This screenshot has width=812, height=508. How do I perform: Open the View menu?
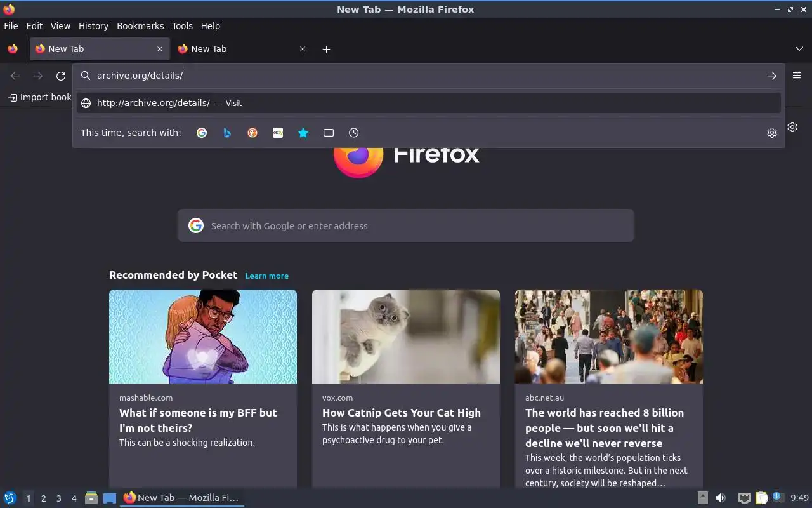tap(60, 26)
